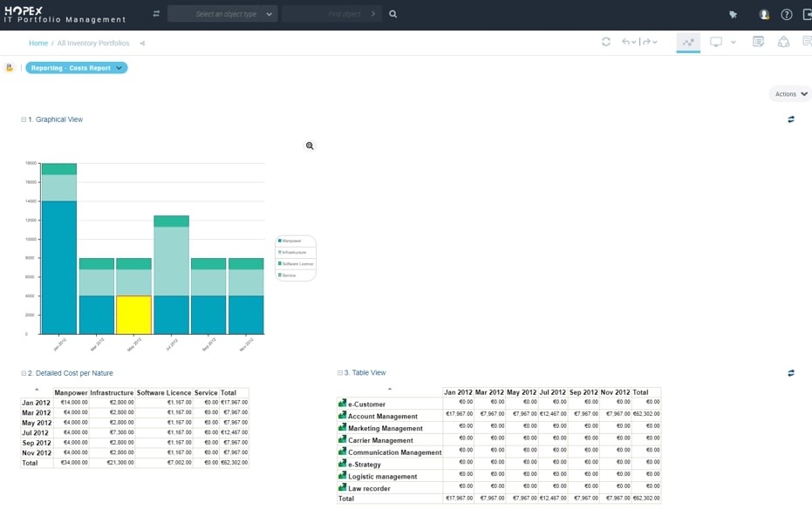Collapse the Detailed Cost per Nature section
Viewport: 812px width, 523px height.
click(x=24, y=373)
